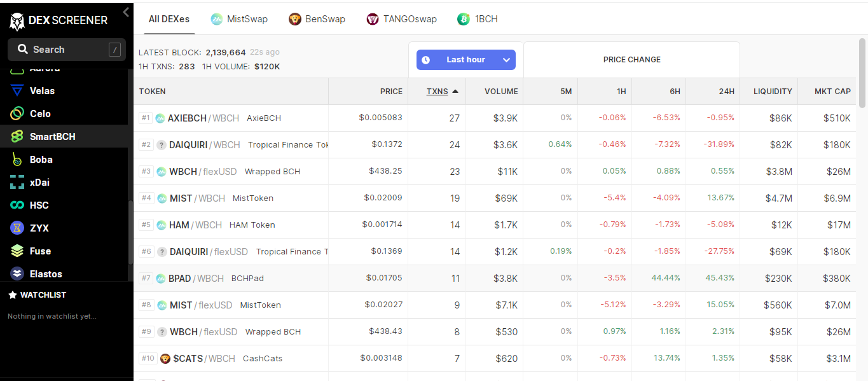Screen dimensions: 868x381
Task: Open the AXIEBCH/WBCH pair row
Action: pyautogui.click(x=495, y=118)
